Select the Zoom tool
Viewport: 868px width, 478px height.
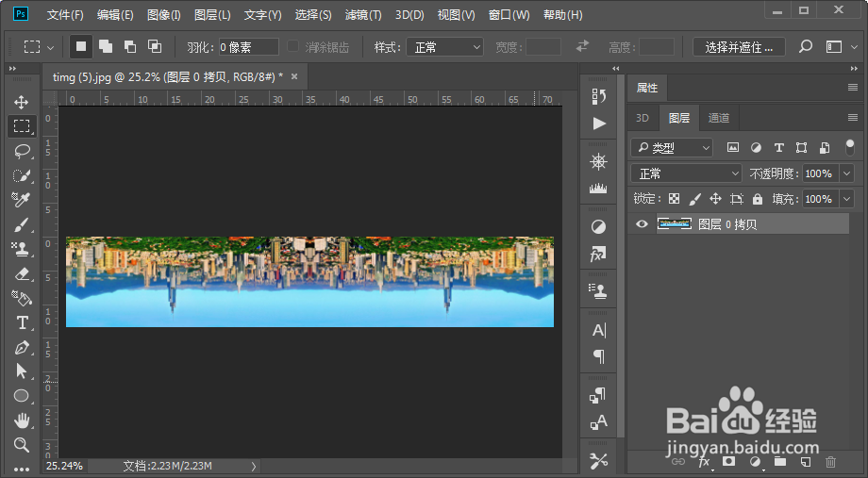tap(21, 445)
